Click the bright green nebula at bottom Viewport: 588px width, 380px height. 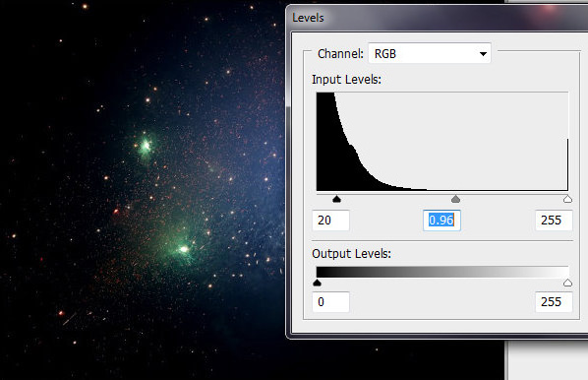coord(183,248)
